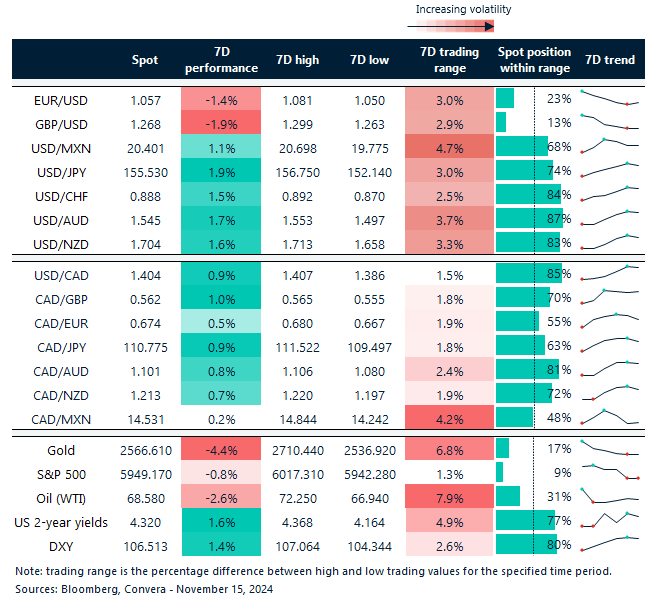Click the Gold -4.4% performance cell
The image size is (645, 603).
(221, 449)
